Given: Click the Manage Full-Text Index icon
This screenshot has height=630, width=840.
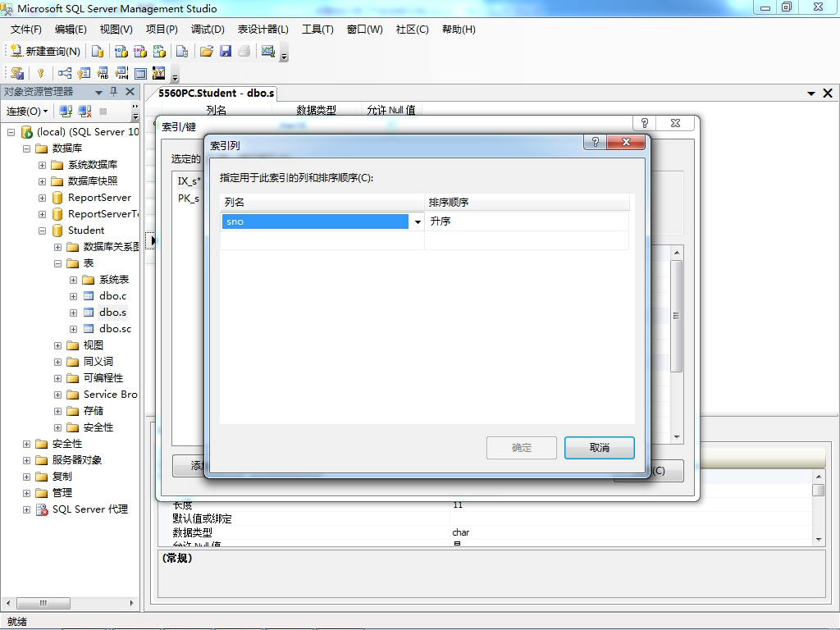Looking at the screenshot, I should coord(103,73).
